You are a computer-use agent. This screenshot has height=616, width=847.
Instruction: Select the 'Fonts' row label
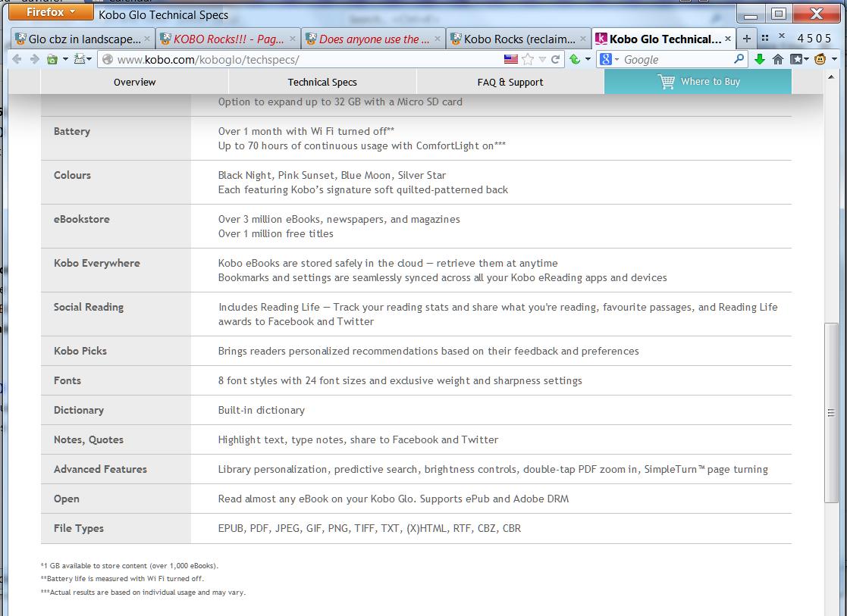(x=67, y=380)
